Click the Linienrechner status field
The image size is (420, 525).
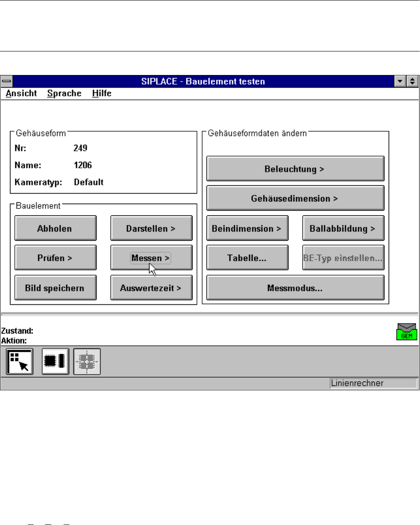[373, 383]
